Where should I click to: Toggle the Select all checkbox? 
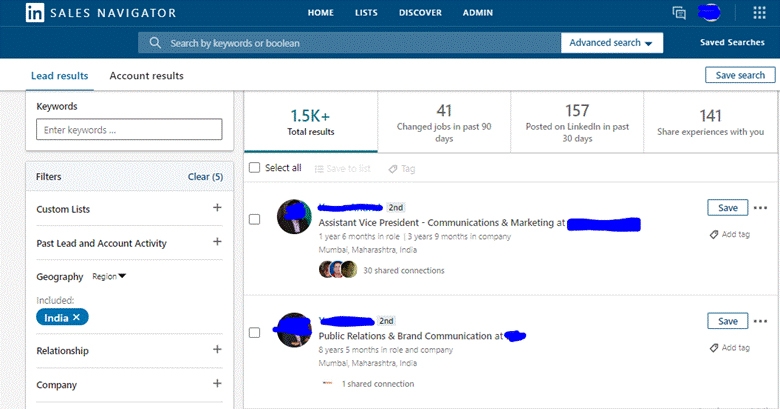click(254, 168)
